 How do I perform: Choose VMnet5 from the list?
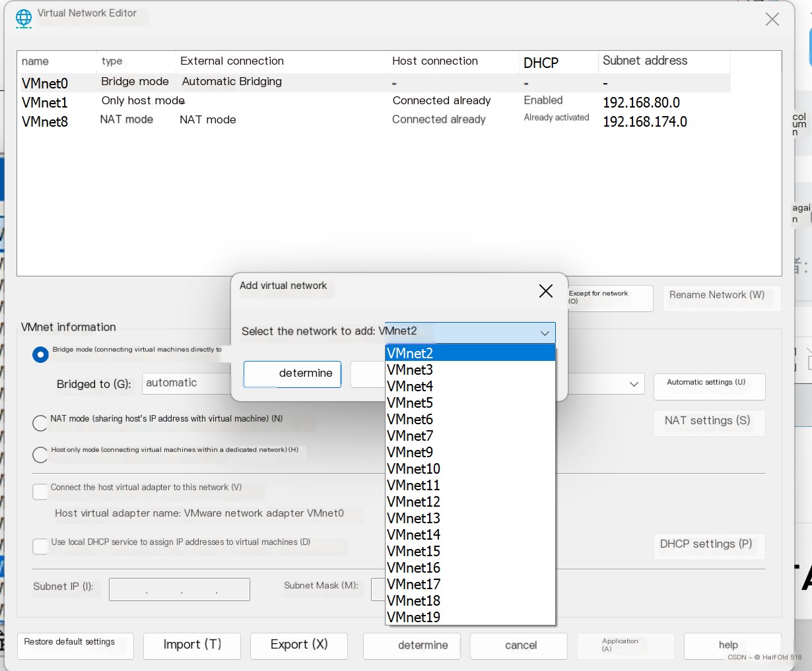click(x=470, y=402)
